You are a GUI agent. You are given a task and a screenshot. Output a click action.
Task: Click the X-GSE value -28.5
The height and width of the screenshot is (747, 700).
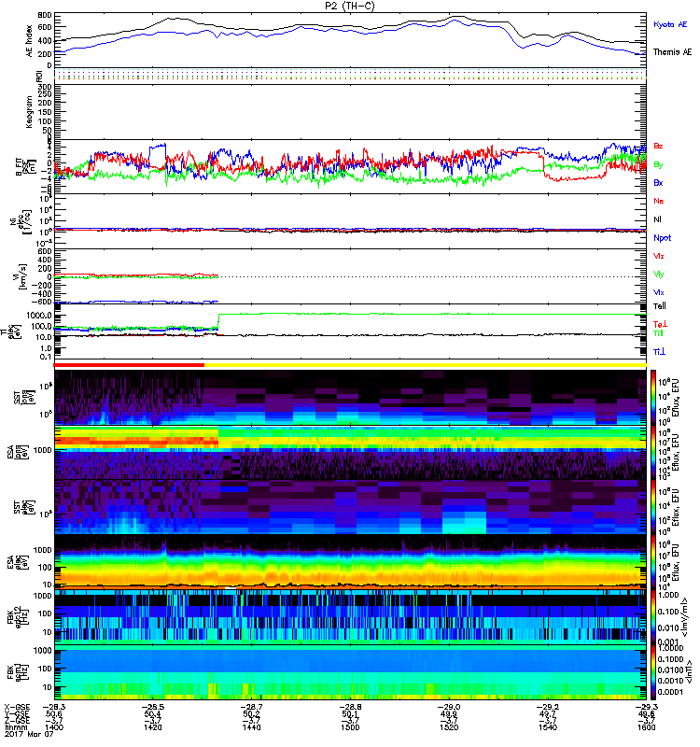click(x=152, y=707)
